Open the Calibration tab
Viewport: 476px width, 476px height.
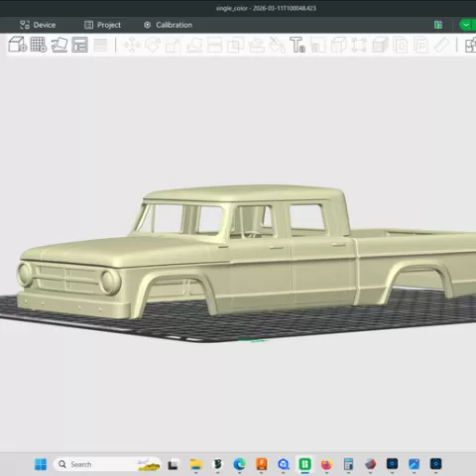click(168, 25)
